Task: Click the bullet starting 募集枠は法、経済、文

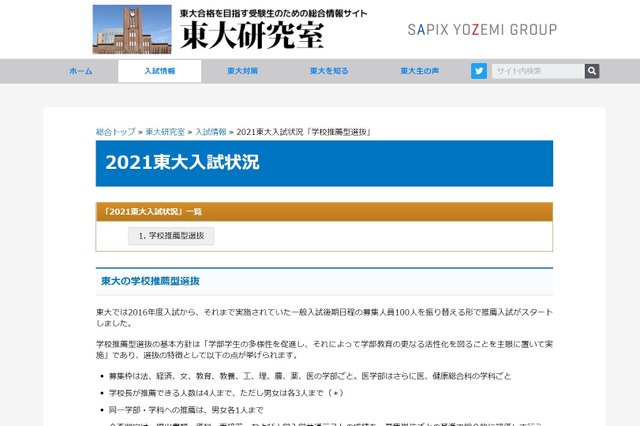Action: coord(310,376)
